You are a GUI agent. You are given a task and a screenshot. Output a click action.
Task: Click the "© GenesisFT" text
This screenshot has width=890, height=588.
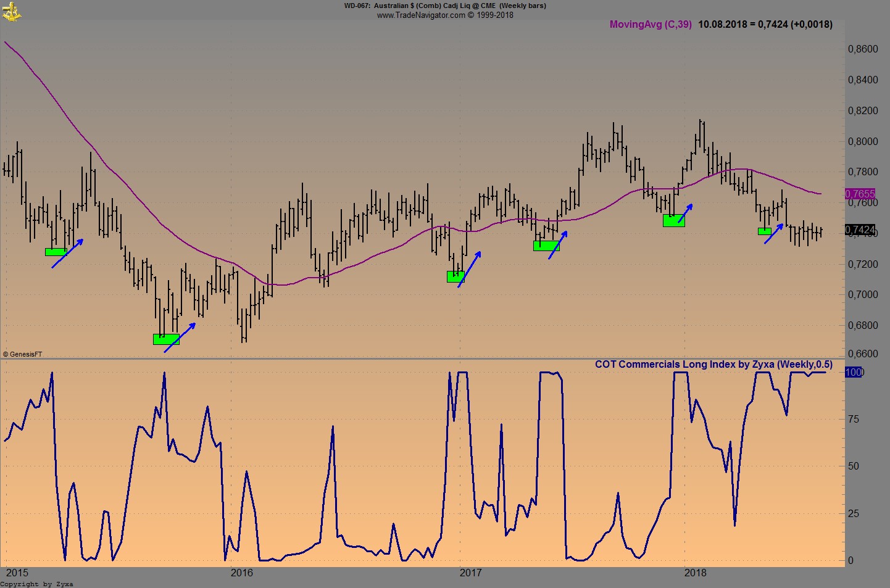coord(23,354)
